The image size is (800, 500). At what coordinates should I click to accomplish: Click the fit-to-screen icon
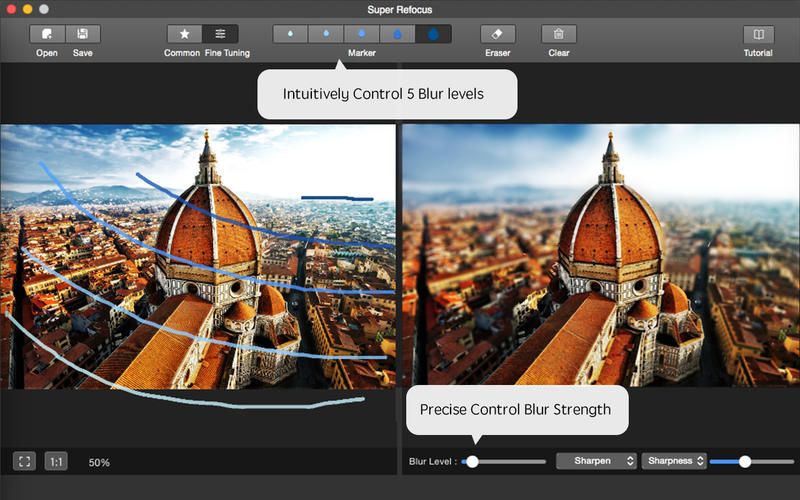point(25,461)
